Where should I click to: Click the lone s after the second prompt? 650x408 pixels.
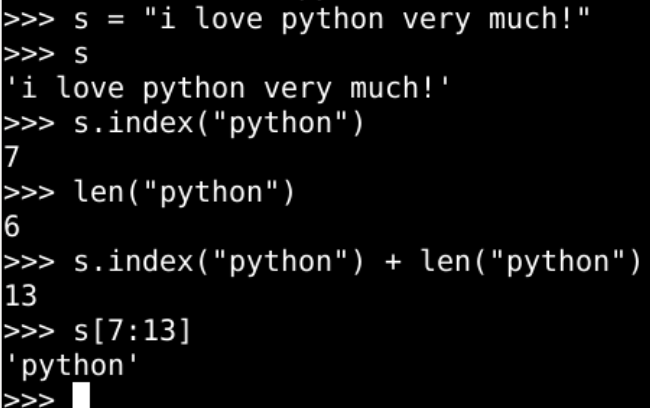pos(81,53)
